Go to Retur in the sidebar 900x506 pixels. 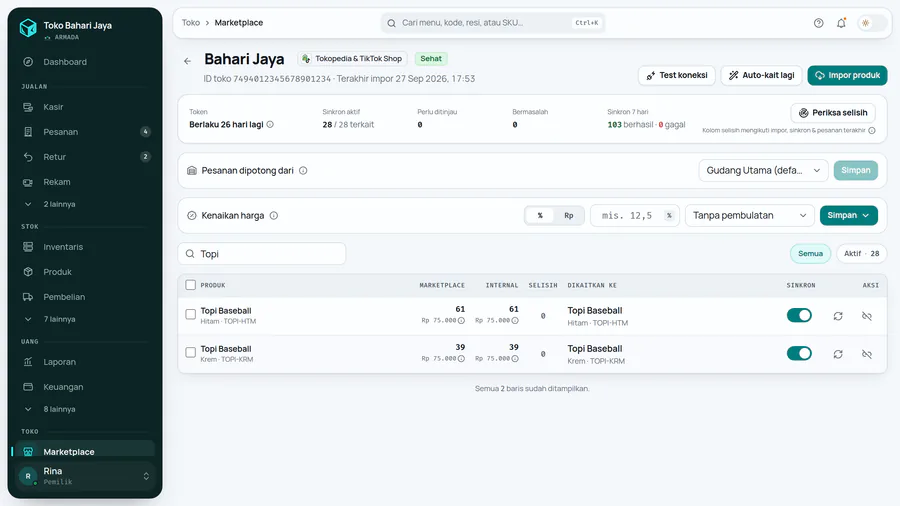coord(84,157)
